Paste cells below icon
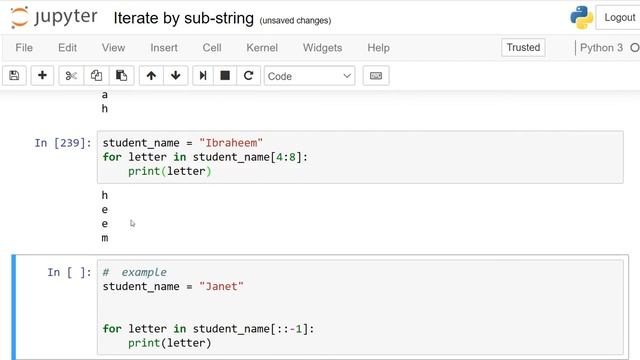The width and height of the screenshot is (640, 360). (x=121, y=76)
